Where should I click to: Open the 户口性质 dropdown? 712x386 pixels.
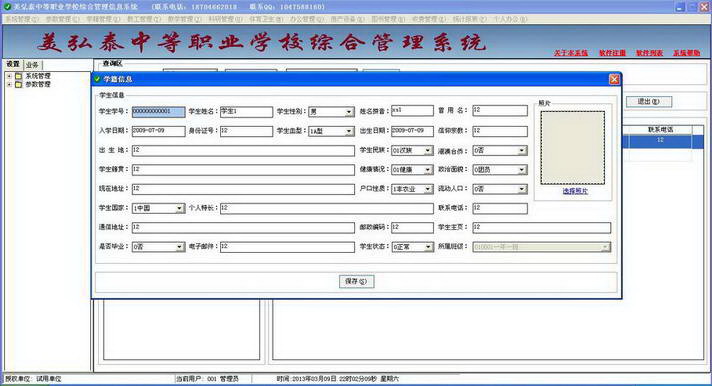pos(428,189)
